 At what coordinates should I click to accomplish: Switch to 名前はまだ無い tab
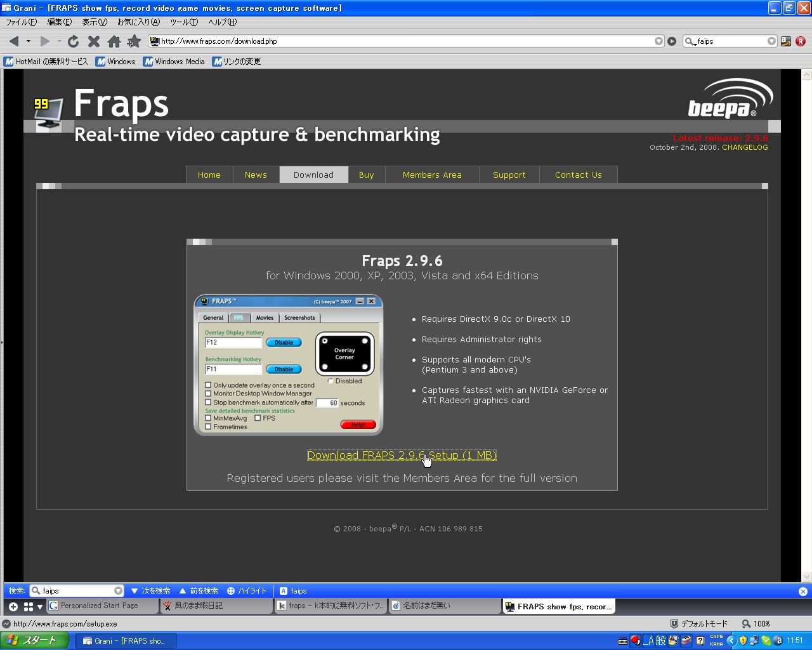pos(444,606)
